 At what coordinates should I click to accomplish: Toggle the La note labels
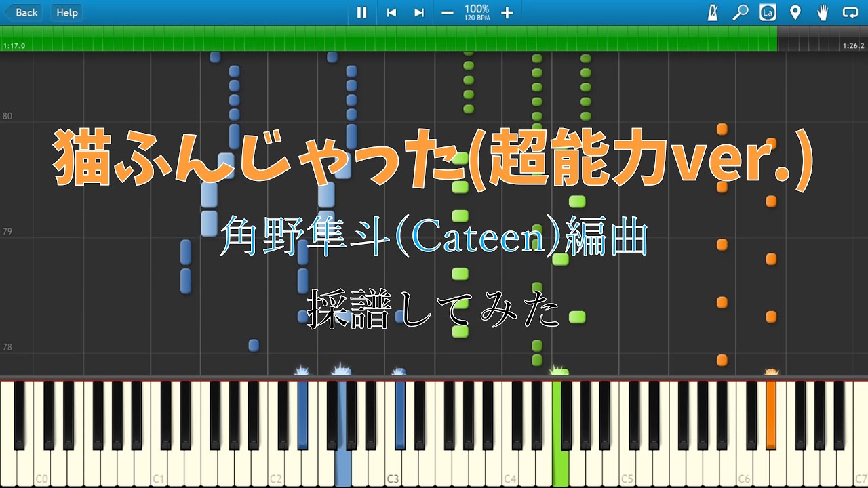pyautogui.click(x=768, y=12)
